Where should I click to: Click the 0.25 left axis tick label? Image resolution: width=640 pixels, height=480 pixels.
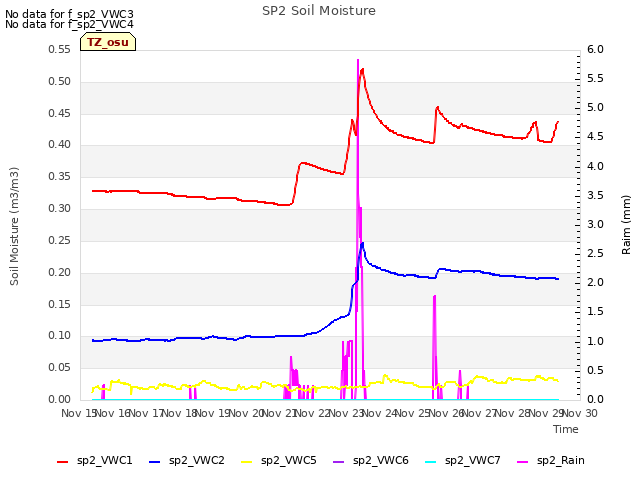pyautogui.click(x=60, y=240)
